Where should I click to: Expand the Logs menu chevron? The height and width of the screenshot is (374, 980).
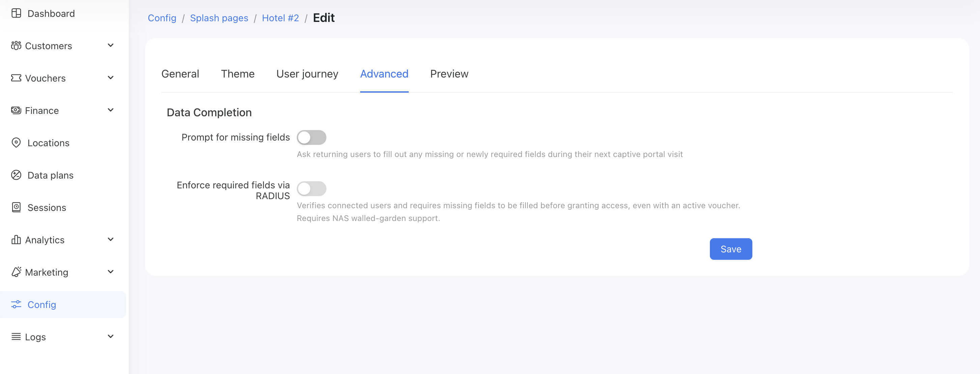tap(110, 336)
